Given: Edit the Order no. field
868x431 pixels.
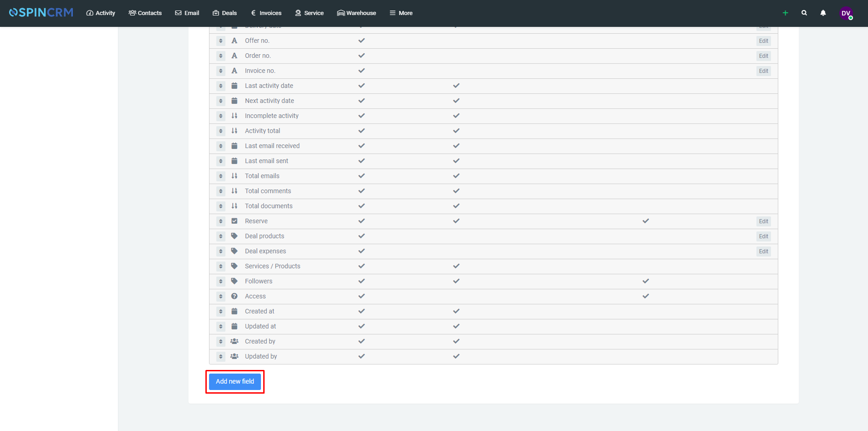Looking at the screenshot, I should click(764, 56).
